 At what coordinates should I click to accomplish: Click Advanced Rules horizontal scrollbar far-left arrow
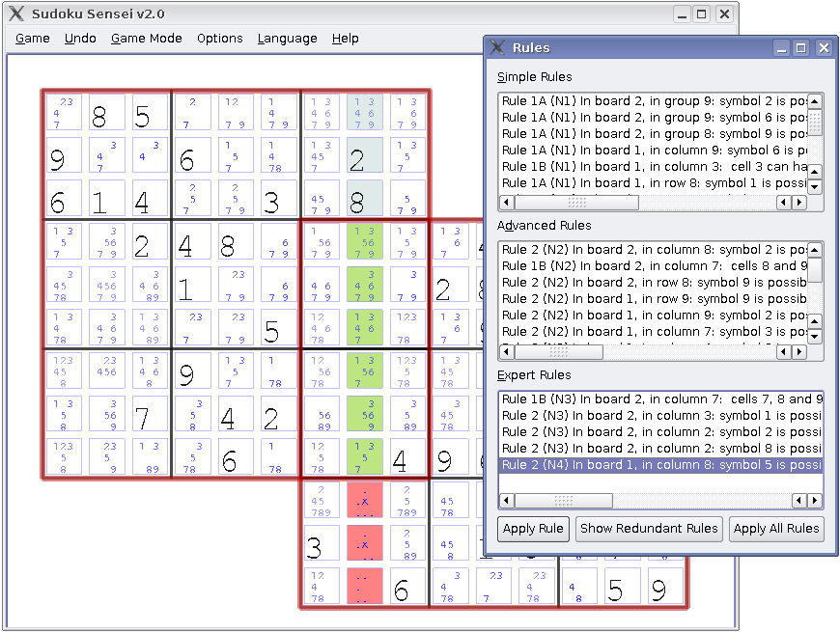(507, 351)
